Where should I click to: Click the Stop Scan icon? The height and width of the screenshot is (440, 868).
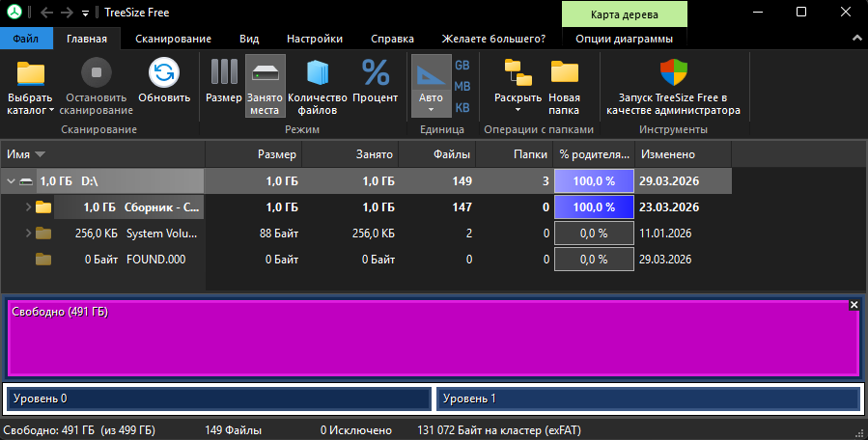97,72
